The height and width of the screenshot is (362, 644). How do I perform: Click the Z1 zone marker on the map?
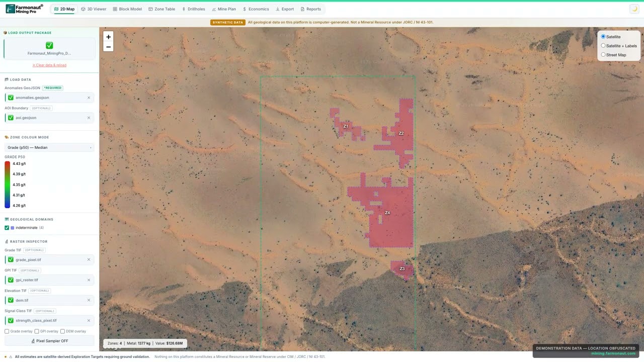click(x=346, y=126)
